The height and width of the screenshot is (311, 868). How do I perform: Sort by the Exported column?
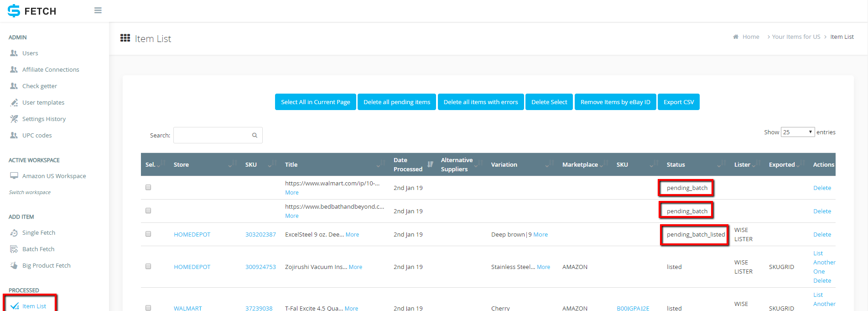coord(786,164)
